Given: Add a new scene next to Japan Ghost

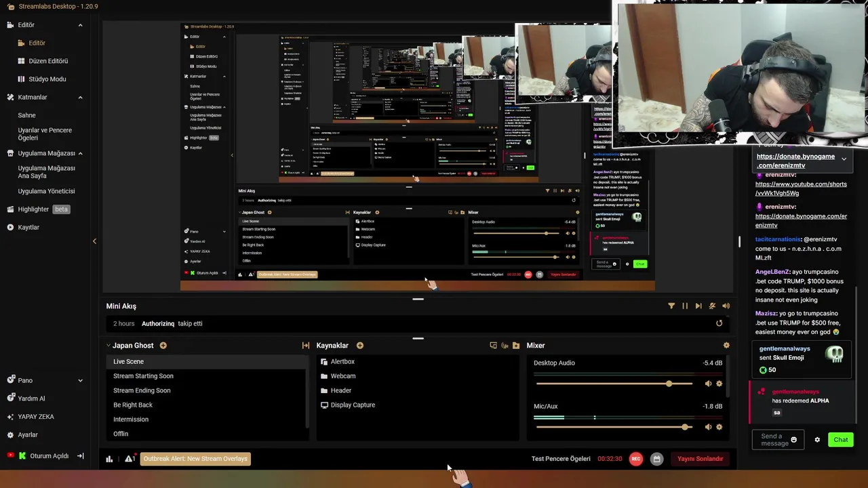Looking at the screenshot, I should pyautogui.click(x=163, y=346).
